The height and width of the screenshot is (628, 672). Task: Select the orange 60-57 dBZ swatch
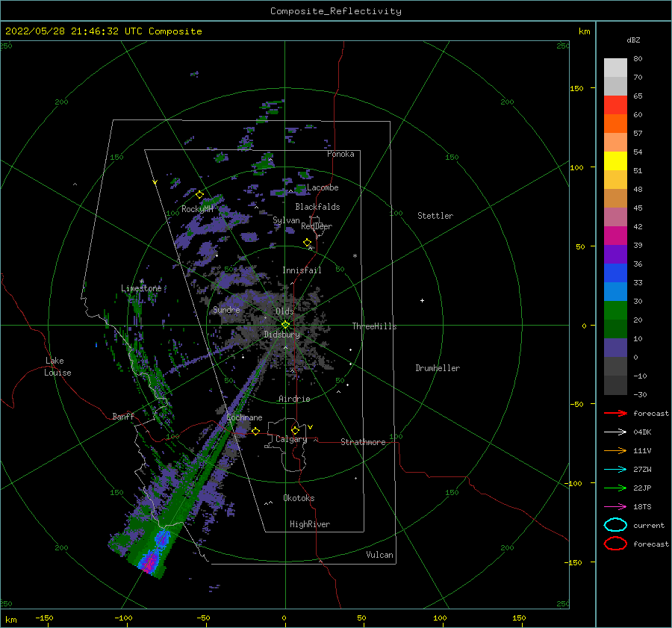coord(615,124)
